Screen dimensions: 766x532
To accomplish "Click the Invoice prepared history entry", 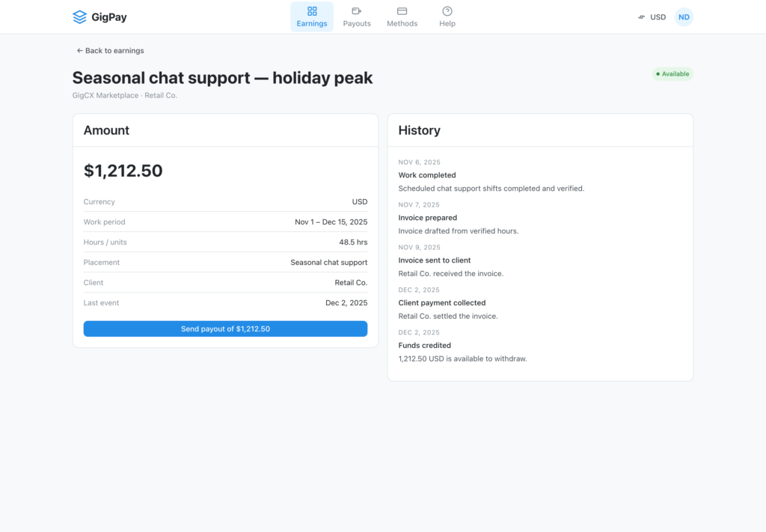I will tap(427, 218).
